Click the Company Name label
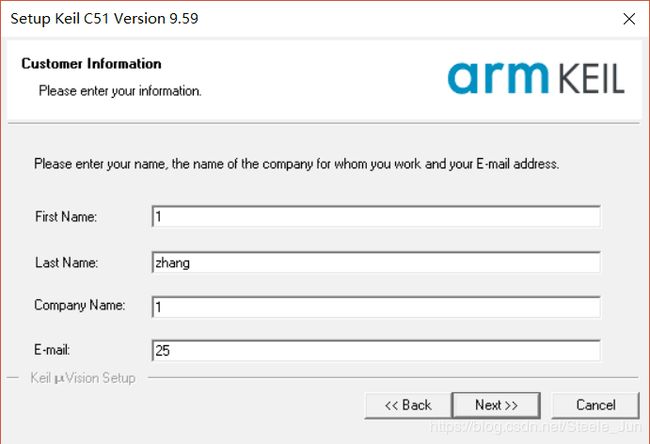This screenshot has width=650, height=444. [80, 306]
